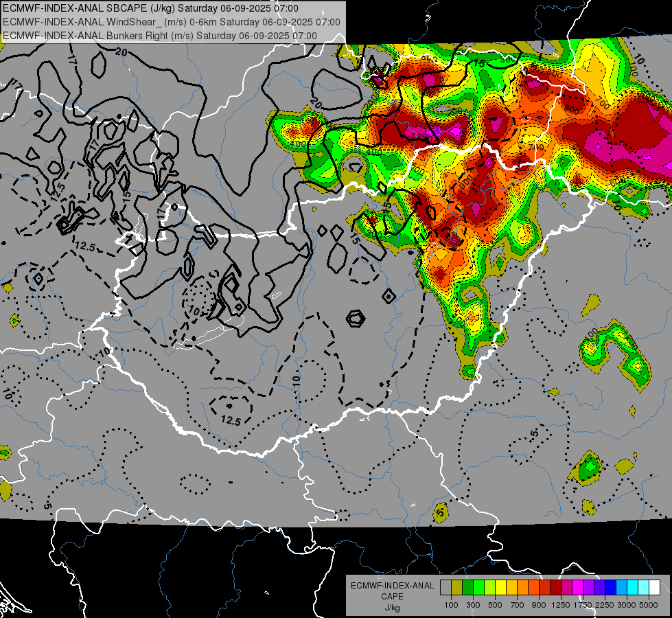Click the 300 value under the color scale
This screenshot has width=672, height=618.
(473, 605)
